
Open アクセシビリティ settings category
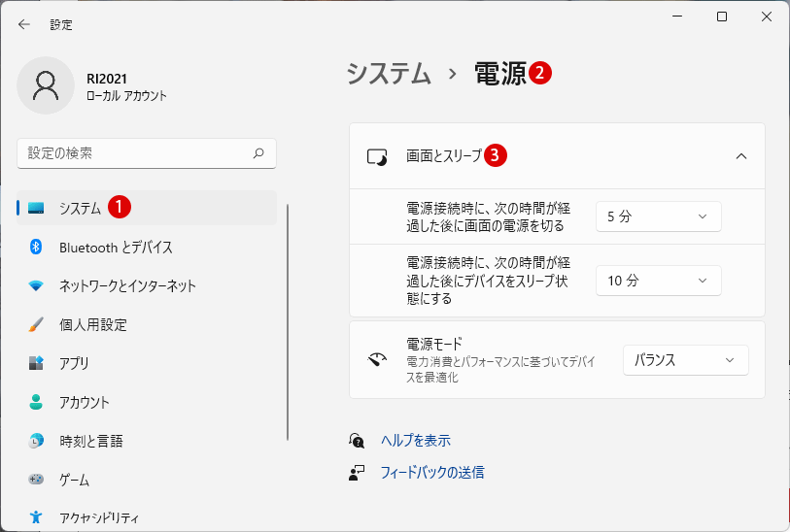click(147, 516)
